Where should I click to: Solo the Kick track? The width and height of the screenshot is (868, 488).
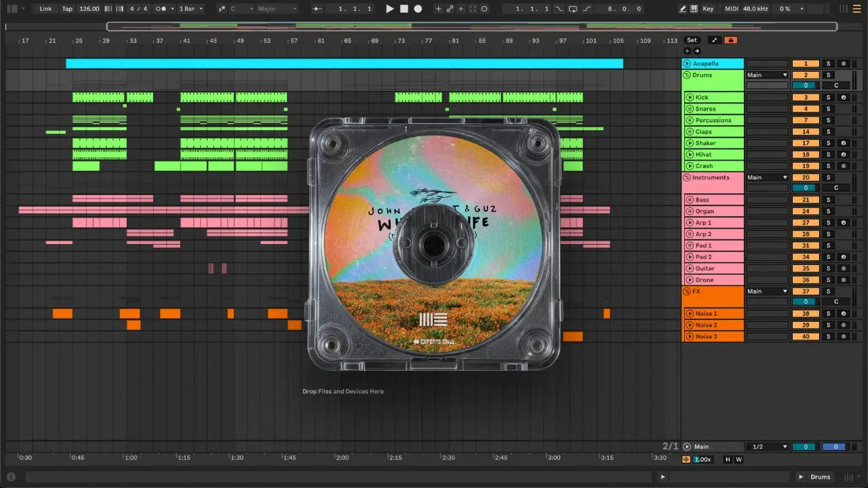(x=828, y=98)
